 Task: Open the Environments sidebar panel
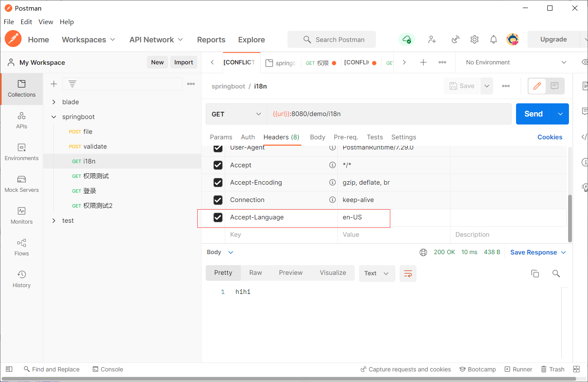pyautogui.click(x=22, y=152)
